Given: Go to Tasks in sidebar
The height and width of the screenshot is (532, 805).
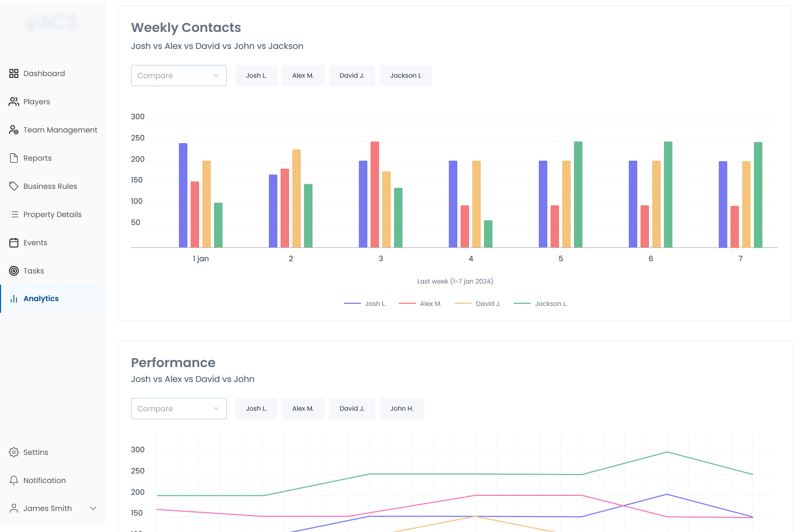Looking at the screenshot, I should (x=53, y=271).
